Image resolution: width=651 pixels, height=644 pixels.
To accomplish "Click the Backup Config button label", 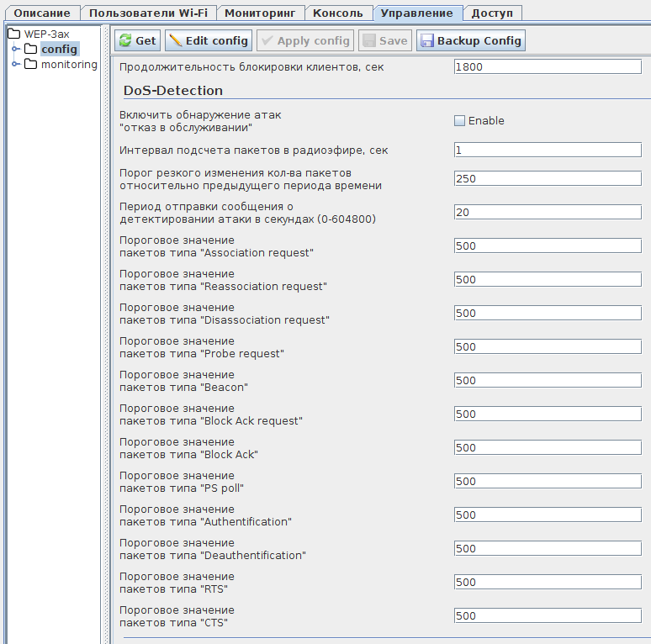I will 479,40.
